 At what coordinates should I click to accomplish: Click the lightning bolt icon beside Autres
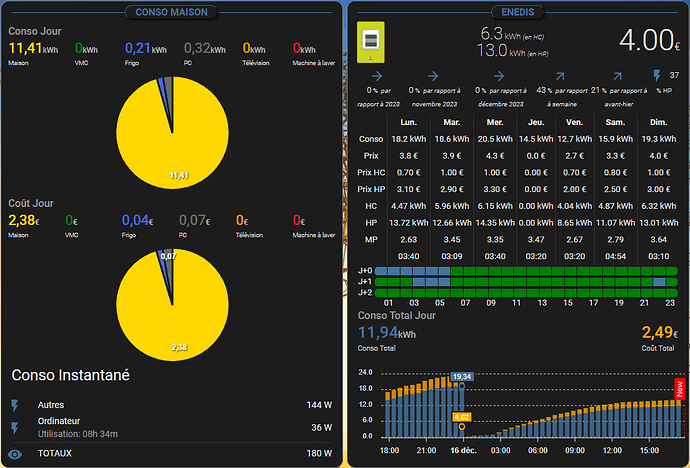[x=15, y=405]
